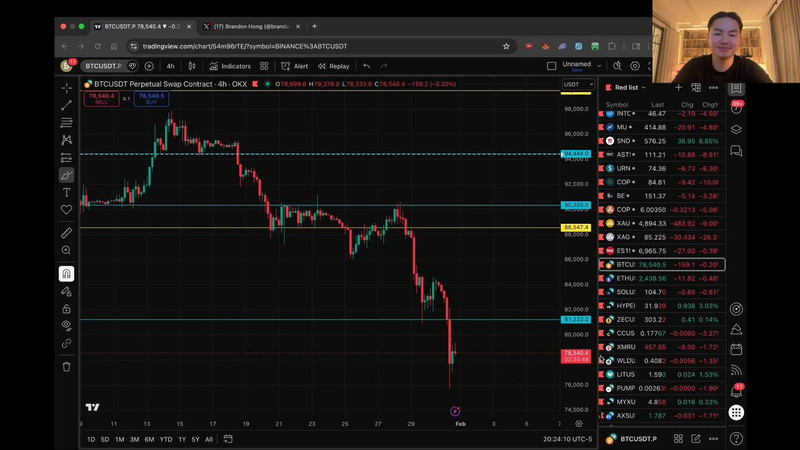
Task: Open the Alert creation dialog
Action: pyautogui.click(x=295, y=66)
